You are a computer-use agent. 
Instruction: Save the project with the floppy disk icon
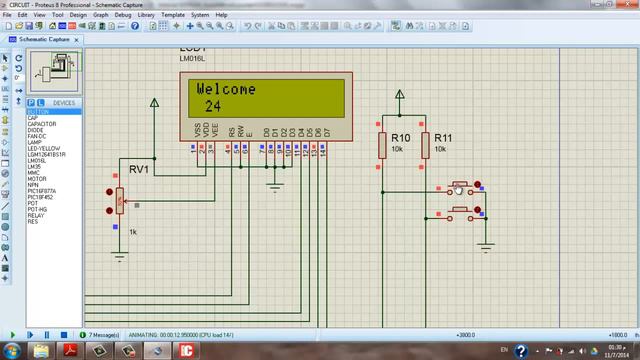(29, 26)
